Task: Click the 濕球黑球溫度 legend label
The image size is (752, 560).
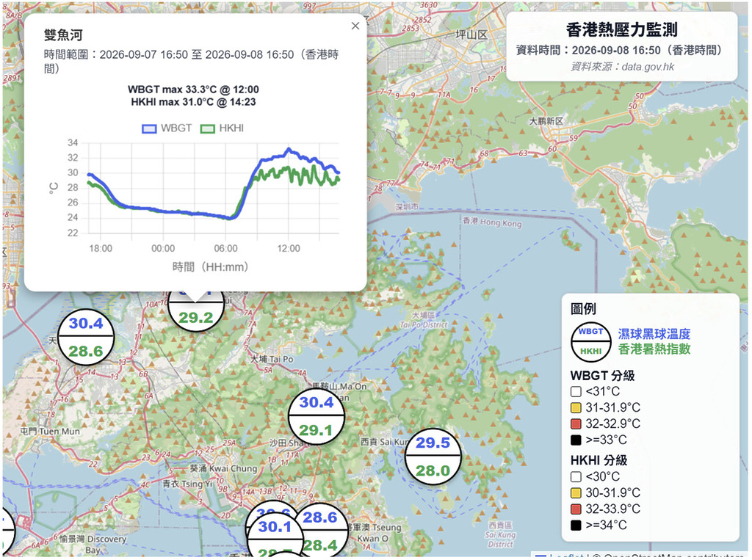Action: coord(654,334)
